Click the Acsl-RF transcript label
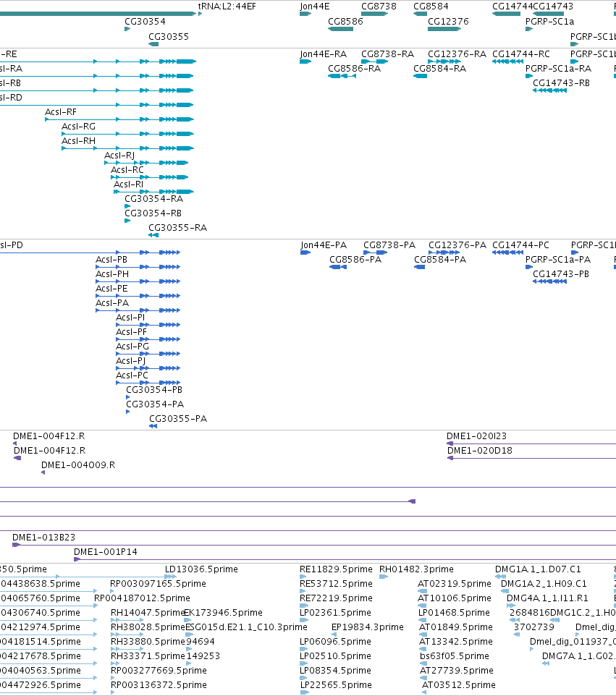 click(60, 112)
